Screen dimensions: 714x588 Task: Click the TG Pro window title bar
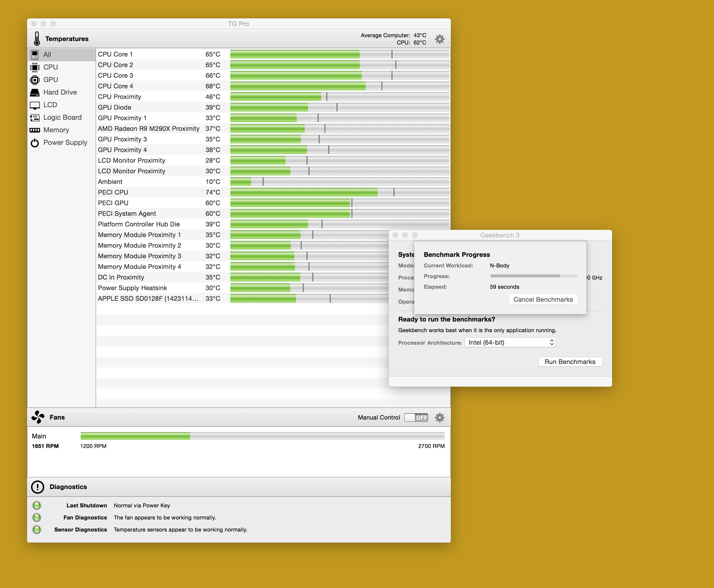(x=239, y=24)
